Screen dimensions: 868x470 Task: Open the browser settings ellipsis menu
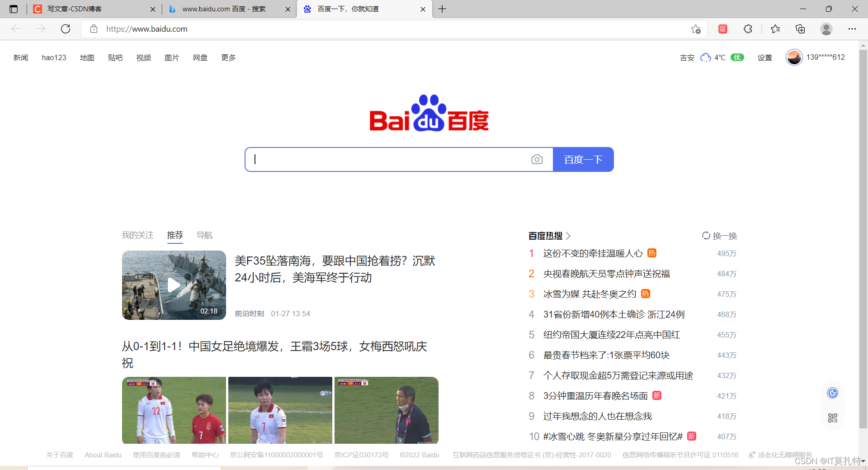[852, 29]
